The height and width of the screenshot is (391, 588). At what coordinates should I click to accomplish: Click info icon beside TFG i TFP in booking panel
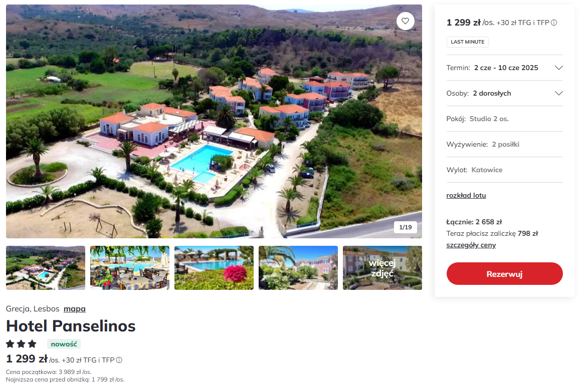point(554,23)
